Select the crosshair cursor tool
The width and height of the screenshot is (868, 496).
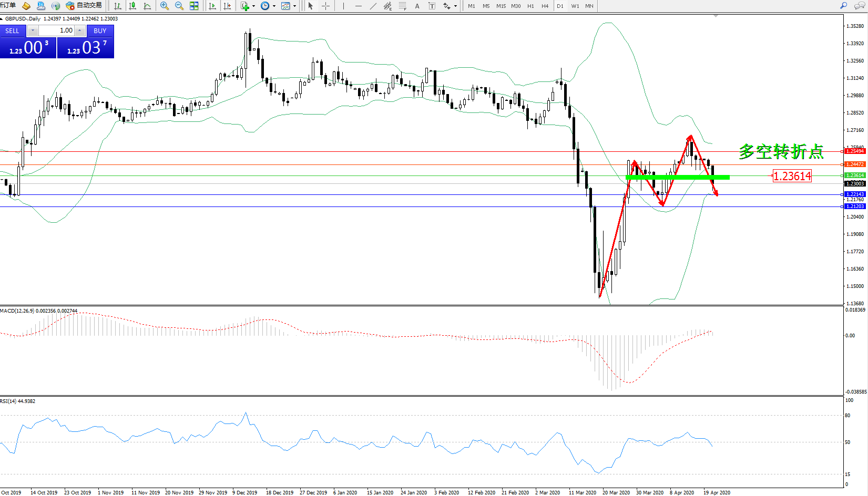click(325, 6)
